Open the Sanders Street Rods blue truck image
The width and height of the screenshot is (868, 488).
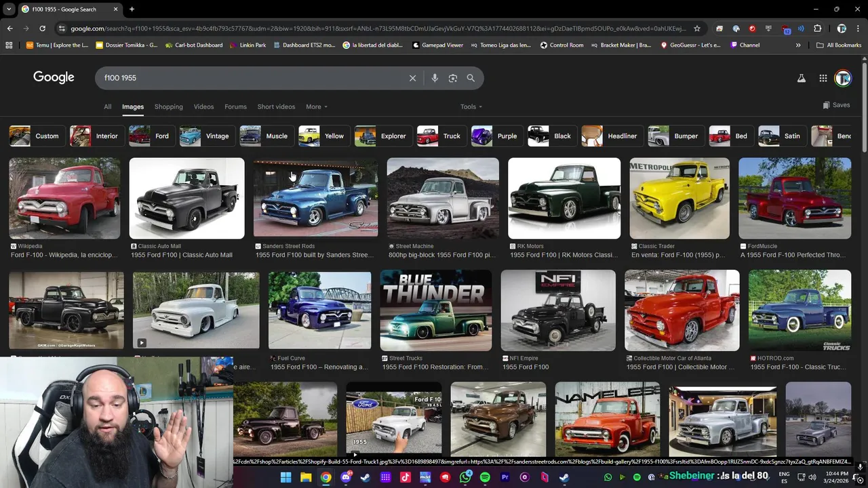tap(315, 199)
